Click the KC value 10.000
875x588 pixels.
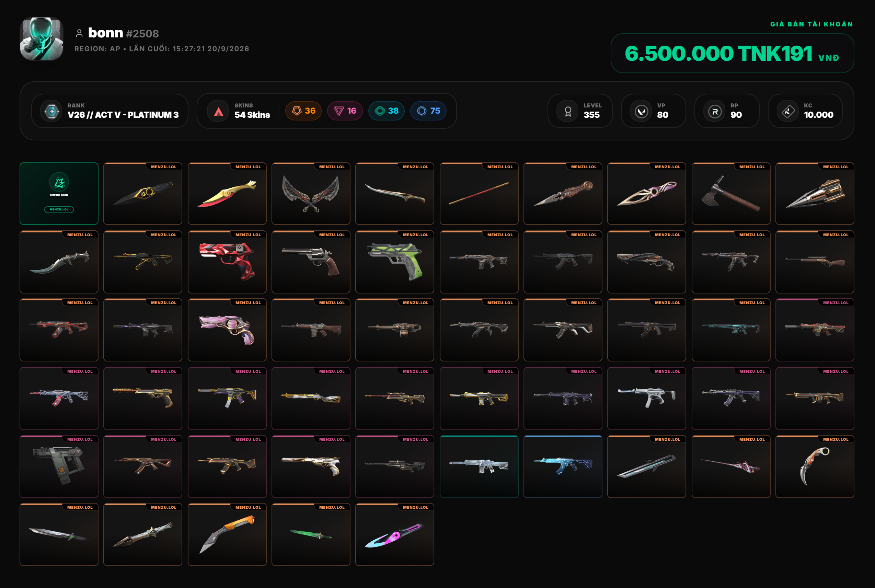(818, 115)
